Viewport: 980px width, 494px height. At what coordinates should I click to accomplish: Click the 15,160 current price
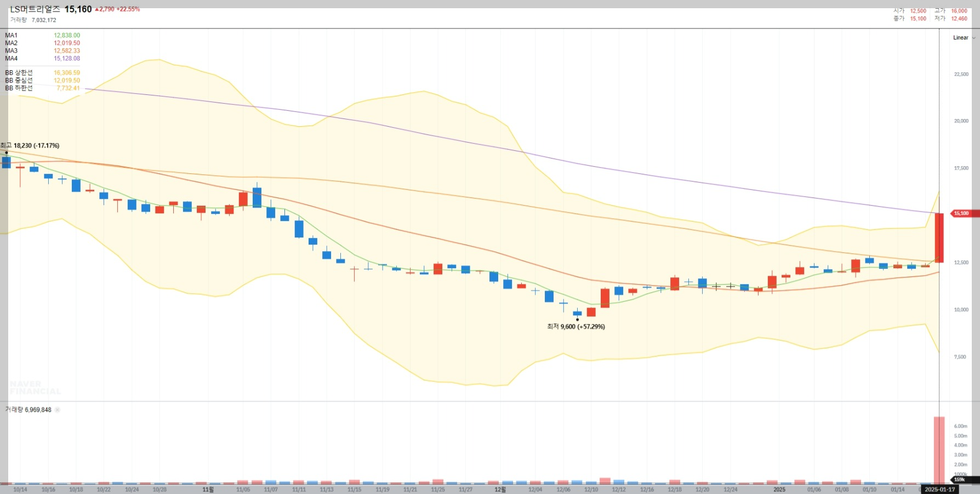click(78, 9)
